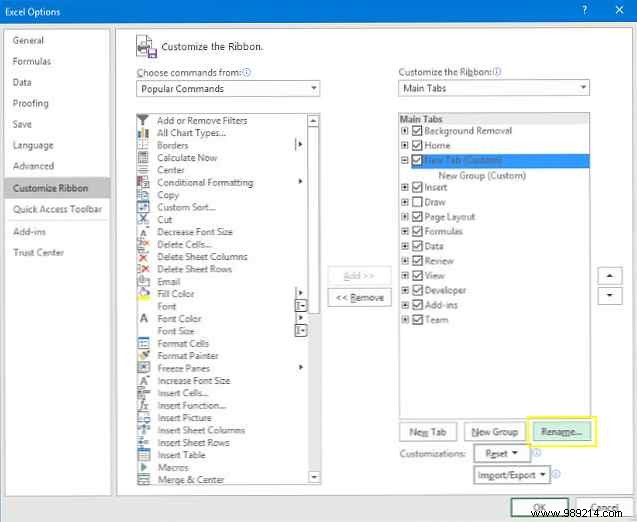Expand the Home tab tree node

(404, 145)
